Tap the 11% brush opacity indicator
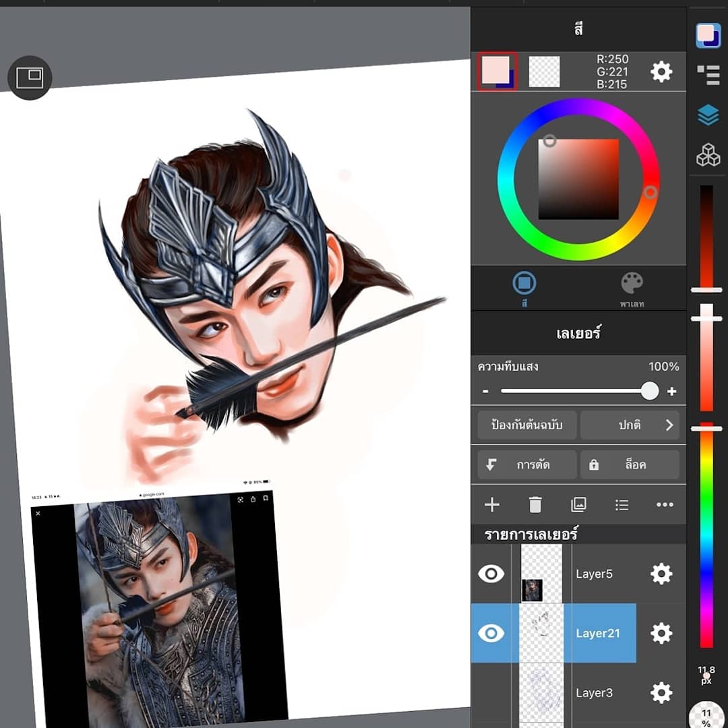Screen dimensions: 728x728 pyautogui.click(x=706, y=717)
